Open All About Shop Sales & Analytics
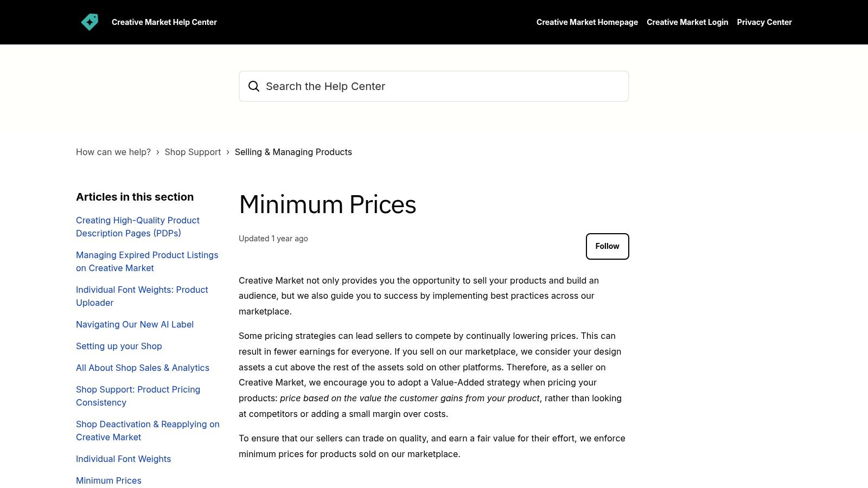The width and height of the screenshot is (868, 488). (143, 368)
